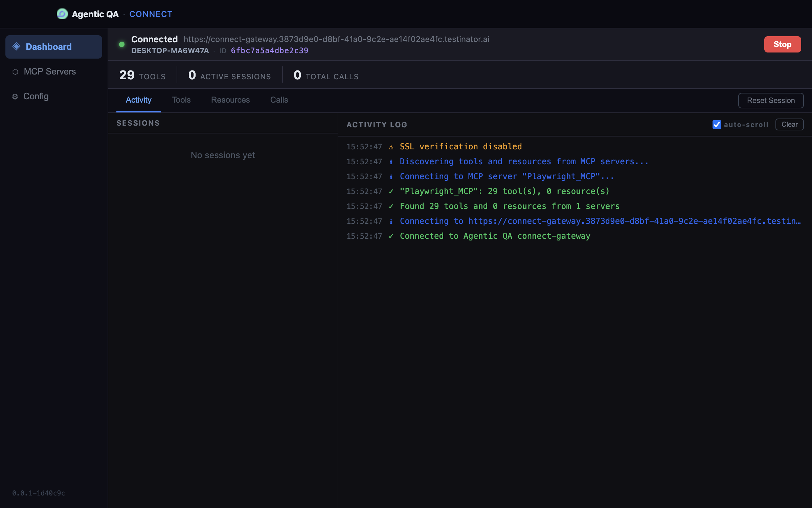
Task: Disable the auto-scroll checkbox
Action: [717, 125]
